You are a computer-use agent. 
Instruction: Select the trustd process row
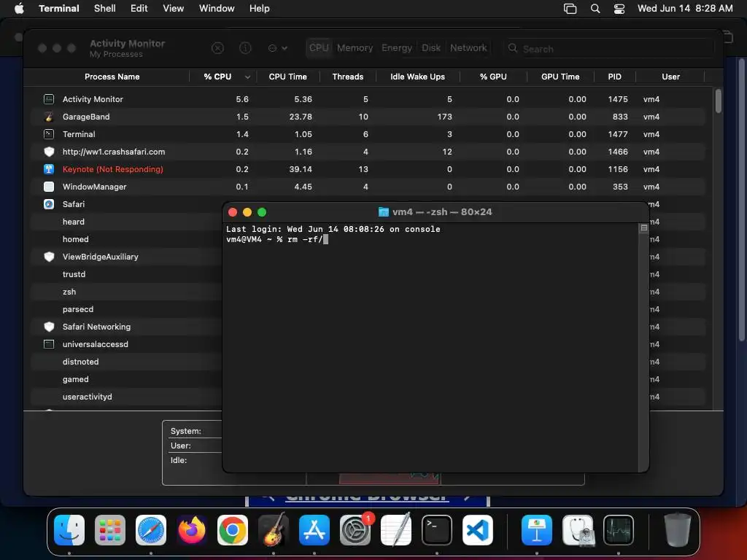point(127,274)
